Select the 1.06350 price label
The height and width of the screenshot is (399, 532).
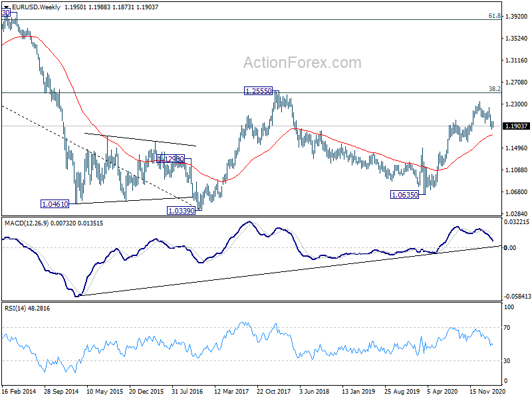point(405,195)
